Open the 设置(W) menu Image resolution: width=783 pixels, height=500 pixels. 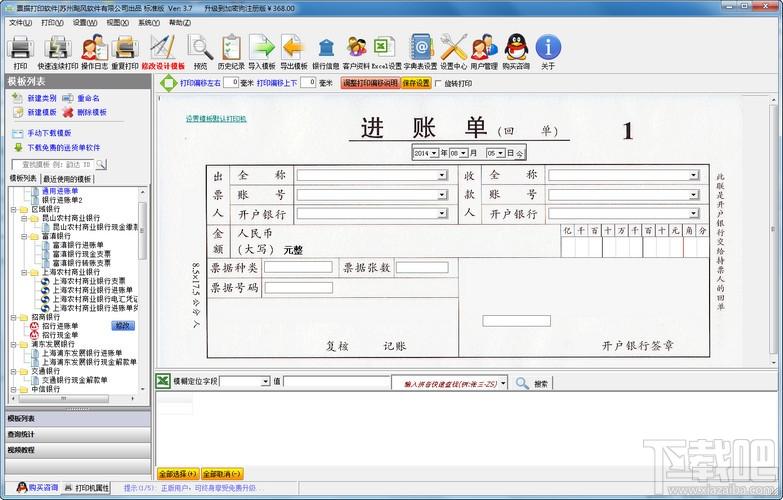pos(84,23)
